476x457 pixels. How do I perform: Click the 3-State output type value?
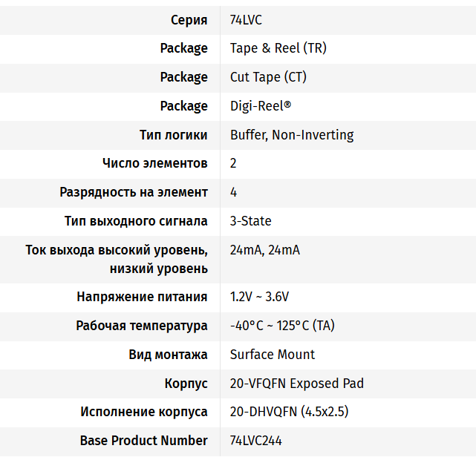coord(251,221)
